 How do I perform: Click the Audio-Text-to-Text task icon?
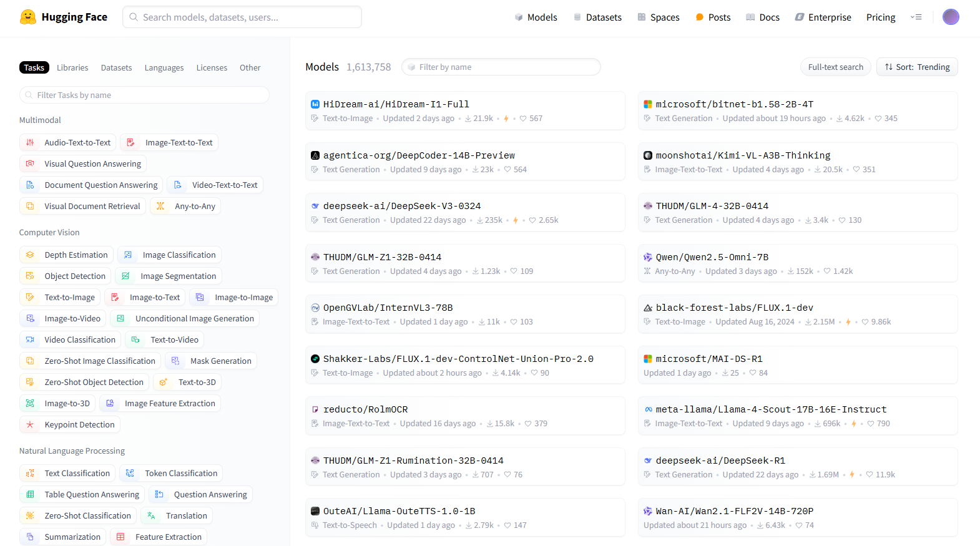point(30,142)
